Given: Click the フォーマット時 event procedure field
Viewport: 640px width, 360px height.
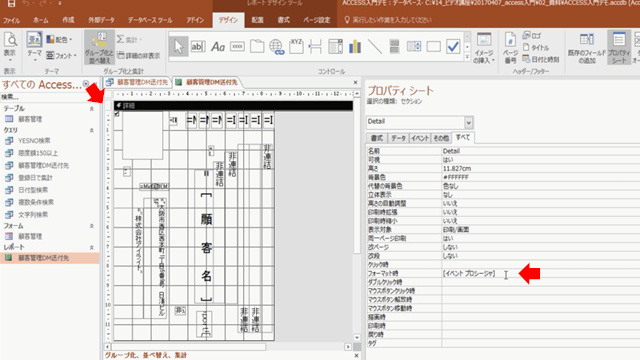Looking at the screenshot, I should tap(540, 273).
